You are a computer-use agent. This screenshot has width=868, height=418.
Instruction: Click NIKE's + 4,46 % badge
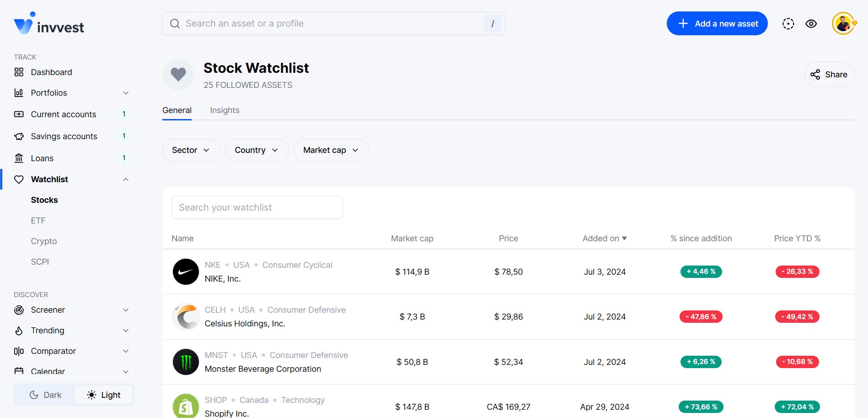pyautogui.click(x=701, y=271)
